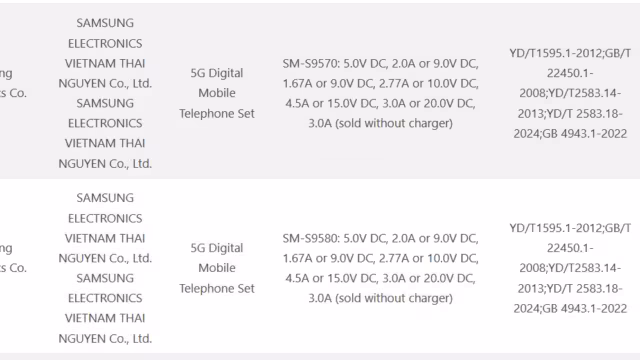
Task: Click the second "NGUYEN Co., Ltd." line in first row
Action: coord(105,164)
